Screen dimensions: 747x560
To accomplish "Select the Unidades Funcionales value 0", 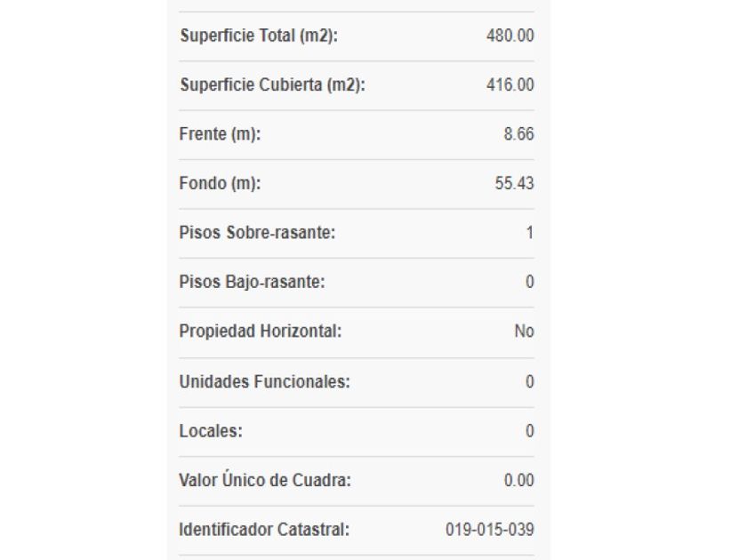I will coord(530,381).
